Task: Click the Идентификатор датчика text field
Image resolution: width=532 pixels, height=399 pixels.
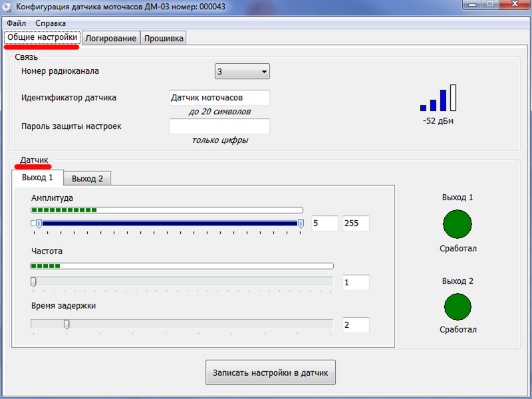Action: (219, 98)
